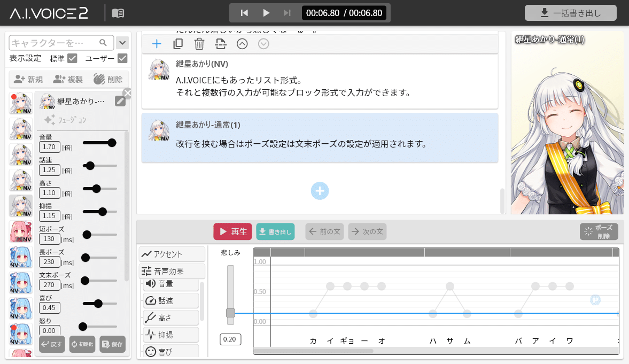This screenshot has height=364, width=629.
Task: Enable the 標準 display checkbox
Action: pos(72,58)
